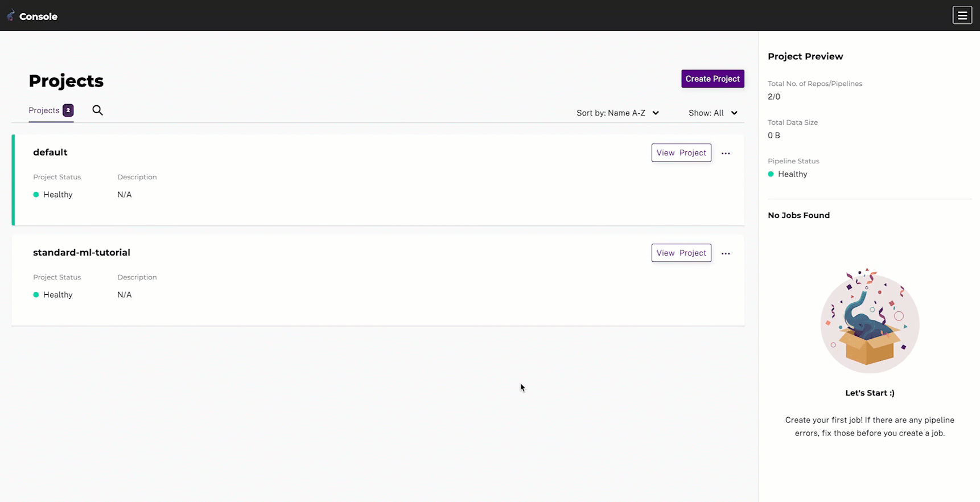This screenshot has width=980, height=502.
Task: Click the No Jobs Found heading
Action: (x=798, y=215)
